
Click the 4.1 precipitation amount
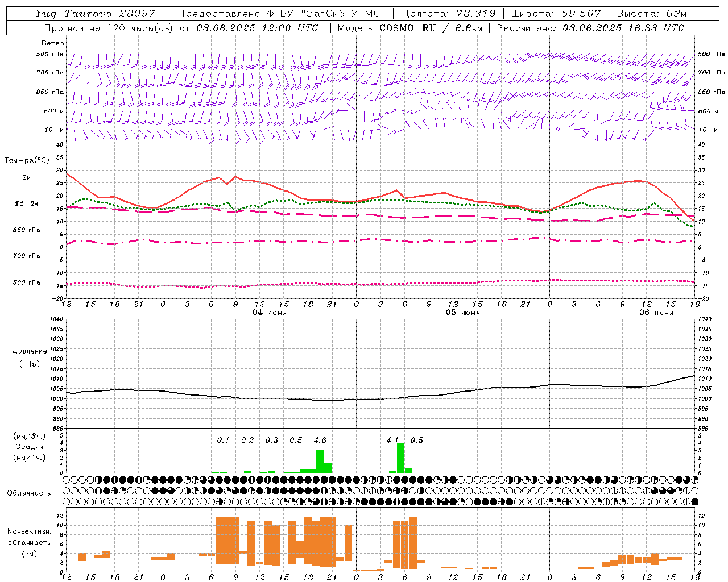pos(392,440)
